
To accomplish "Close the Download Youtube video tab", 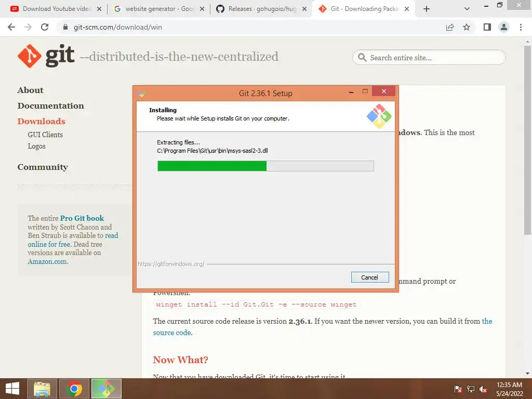I will coord(99,9).
